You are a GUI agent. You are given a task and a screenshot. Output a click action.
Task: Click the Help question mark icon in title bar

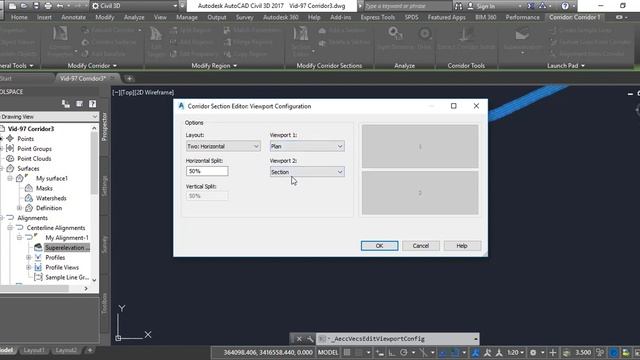(x=565, y=6)
